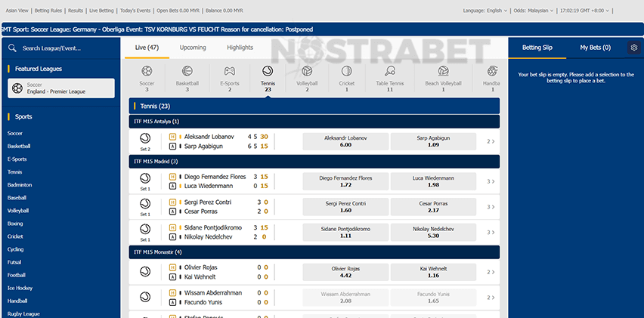Viewport: 644px width, 318px height.
Task: Open the GMT +8:00 time zone dropdown
Action: 584,11
